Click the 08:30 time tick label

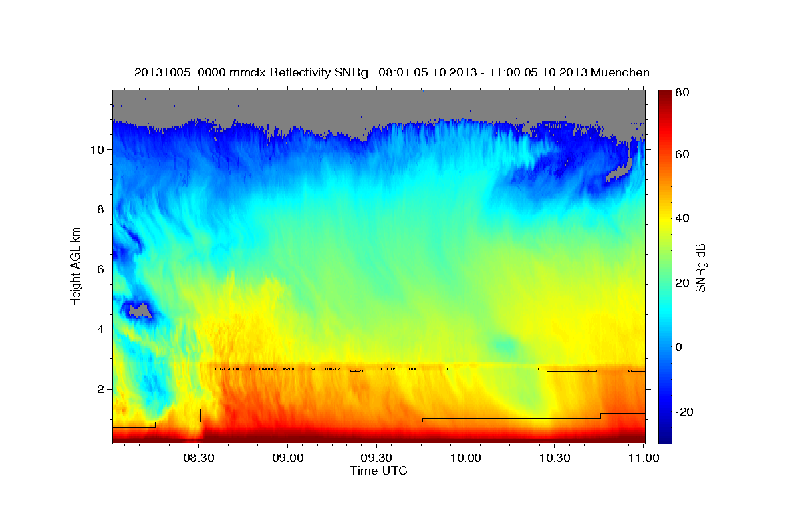click(x=198, y=458)
